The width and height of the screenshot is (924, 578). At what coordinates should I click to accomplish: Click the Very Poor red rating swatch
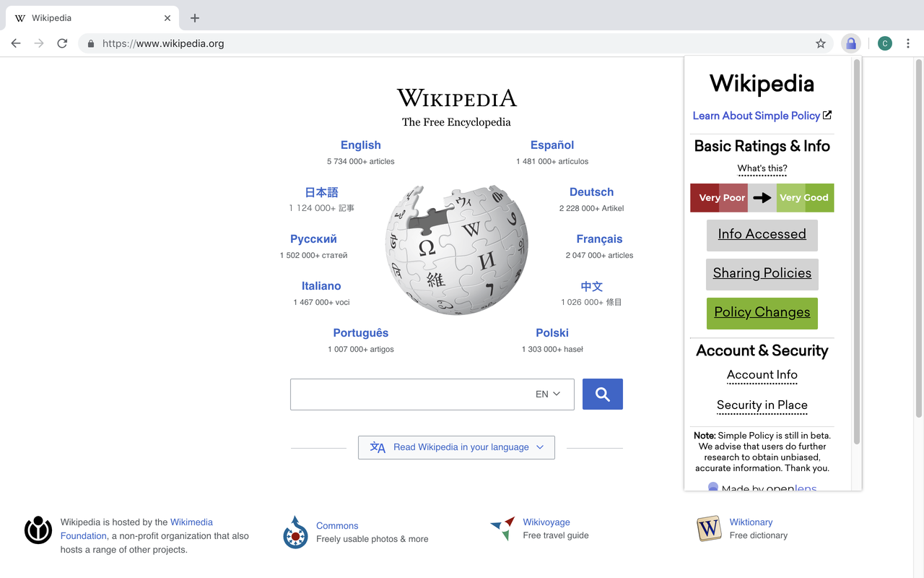[719, 198]
